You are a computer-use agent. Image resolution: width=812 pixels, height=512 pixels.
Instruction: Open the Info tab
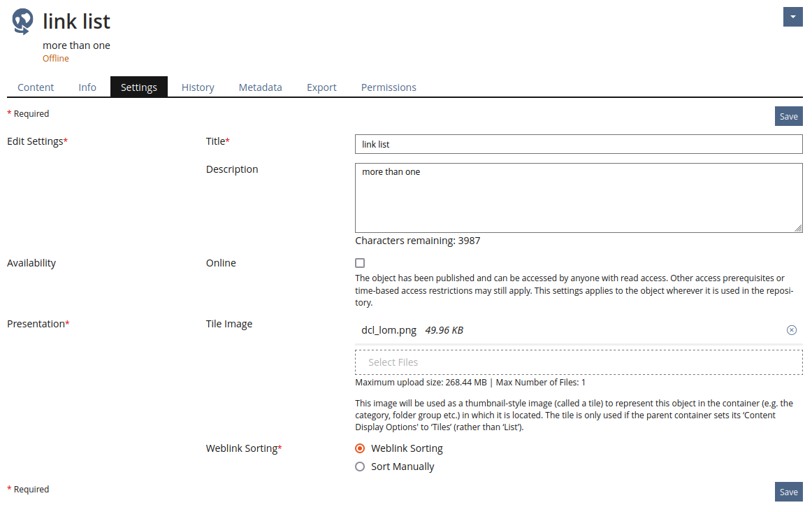(x=87, y=87)
